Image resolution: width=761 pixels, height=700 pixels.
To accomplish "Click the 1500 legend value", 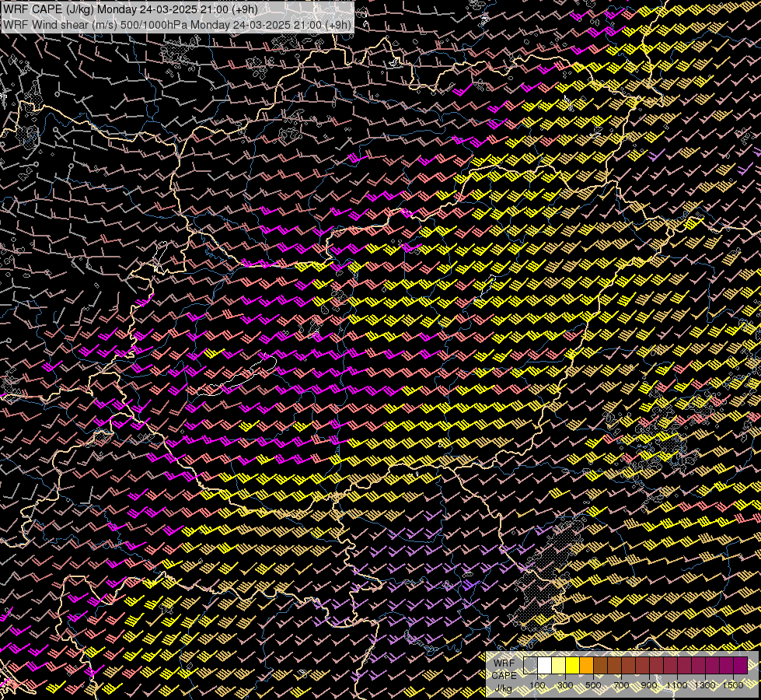I will [733, 685].
